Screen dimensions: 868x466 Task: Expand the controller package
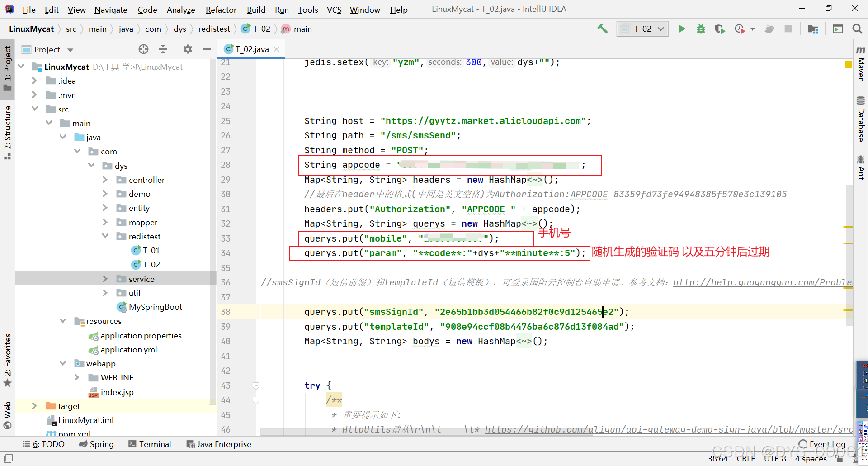tap(105, 180)
